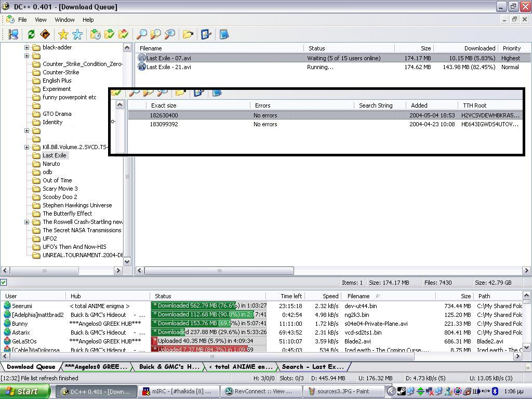Open the Settings toolbar icon

pos(206,34)
